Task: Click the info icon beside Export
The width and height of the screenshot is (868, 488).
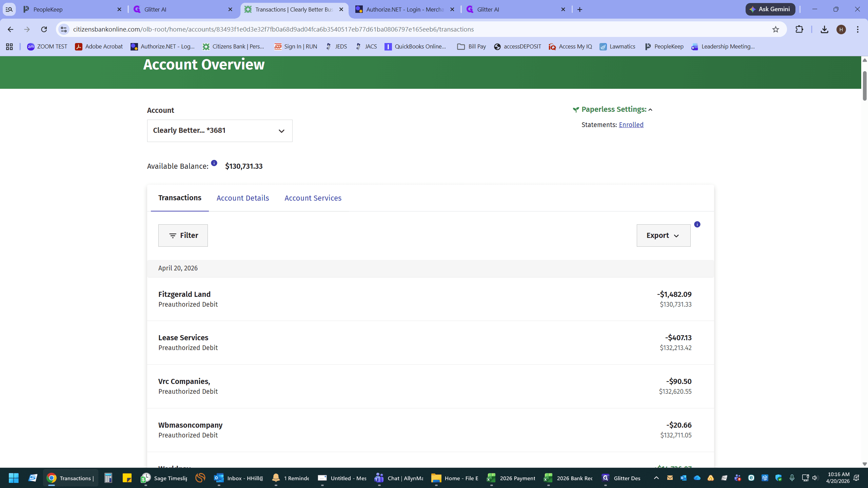Action: [x=697, y=224]
